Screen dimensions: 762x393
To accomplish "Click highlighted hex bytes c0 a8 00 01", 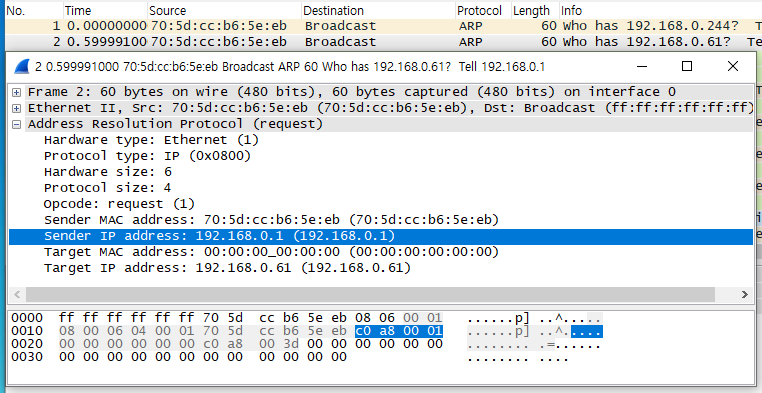I will point(398,332).
